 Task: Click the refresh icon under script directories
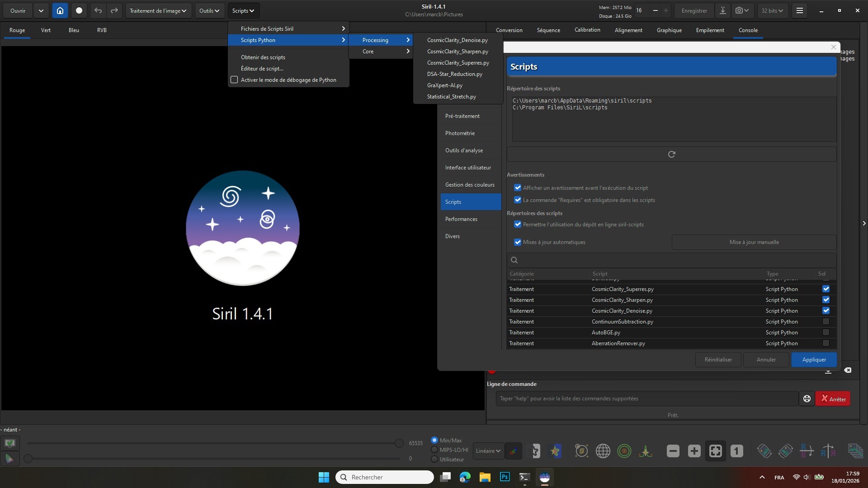tap(672, 154)
